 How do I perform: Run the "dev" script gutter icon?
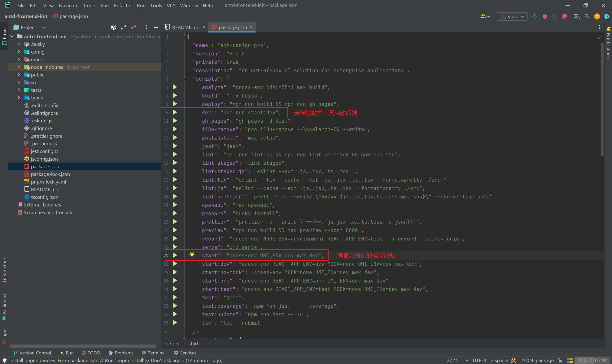175,112
